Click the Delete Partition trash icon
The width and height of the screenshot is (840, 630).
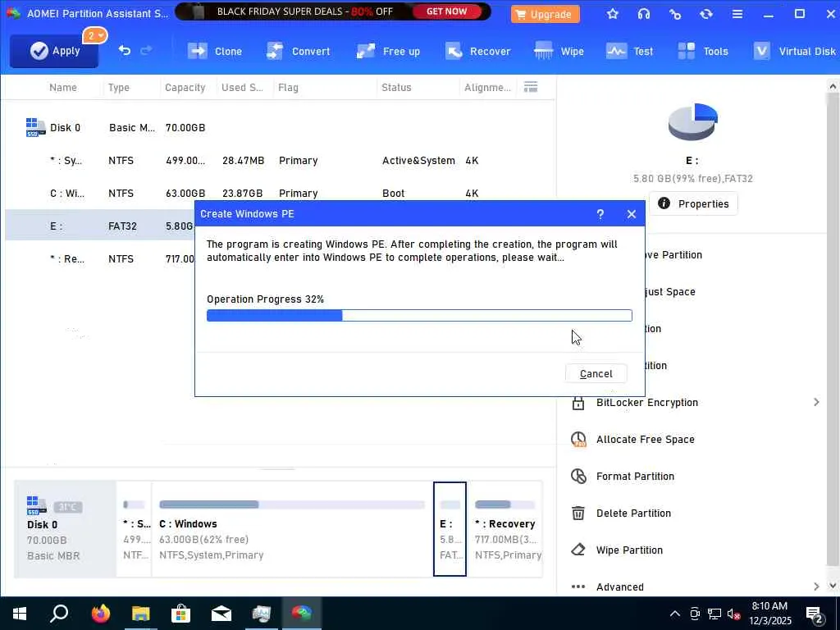578,513
